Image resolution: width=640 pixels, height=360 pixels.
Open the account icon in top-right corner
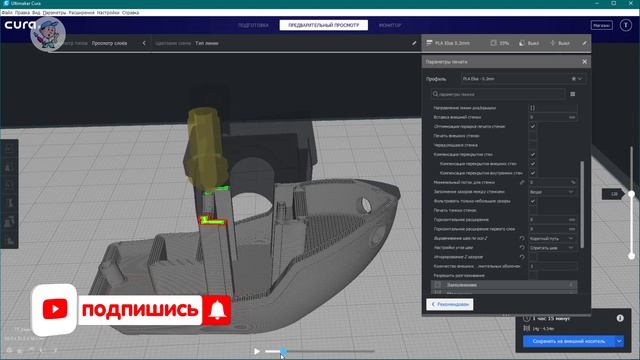coord(625,25)
